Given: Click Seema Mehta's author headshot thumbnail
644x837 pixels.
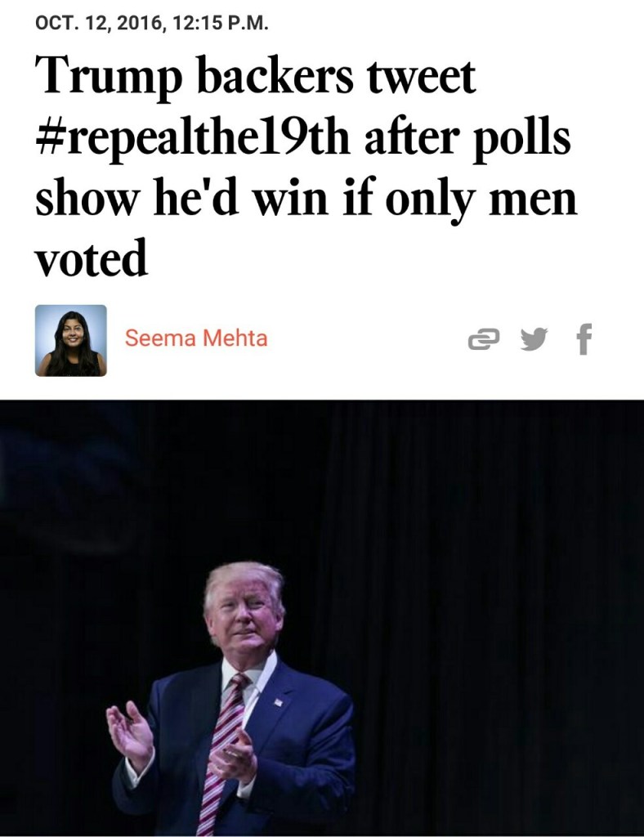Looking at the screenshot, I should click(71, 341).
